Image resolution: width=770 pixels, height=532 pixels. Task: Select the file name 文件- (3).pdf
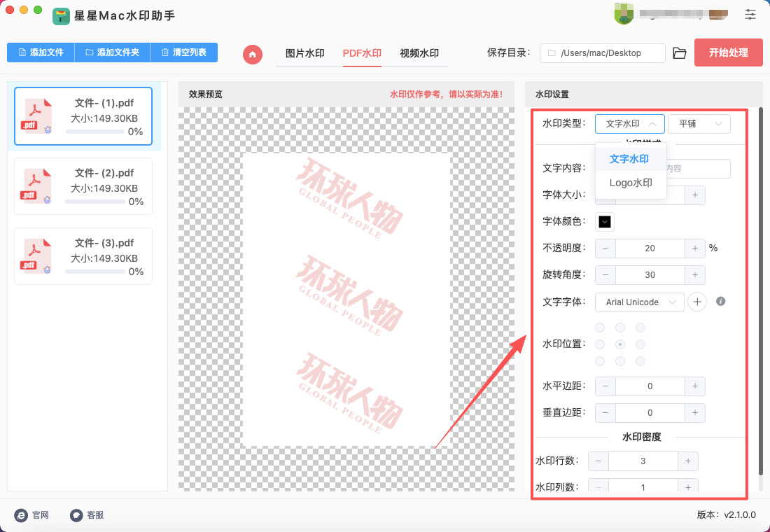104,243
